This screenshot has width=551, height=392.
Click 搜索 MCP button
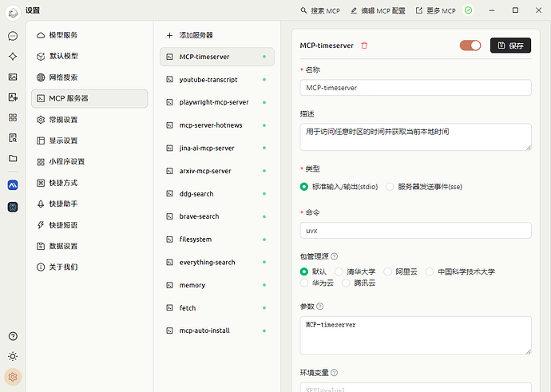click(320, 10)
